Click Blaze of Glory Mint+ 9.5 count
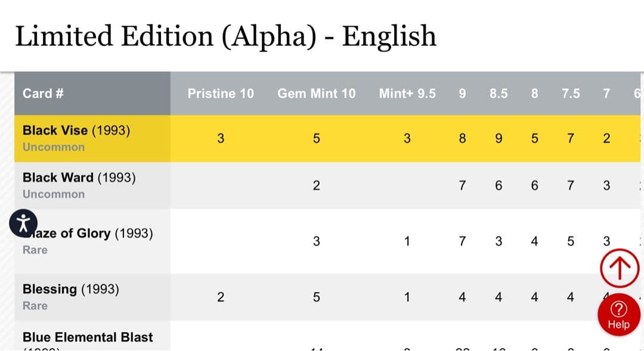 [x=407, y=241]
